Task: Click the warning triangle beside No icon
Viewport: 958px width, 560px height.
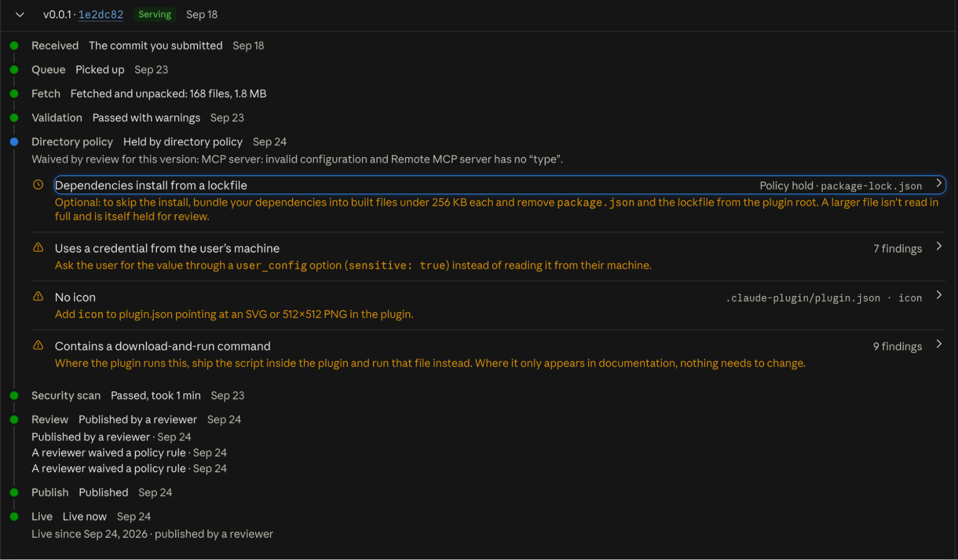Action: pos(38,297)
